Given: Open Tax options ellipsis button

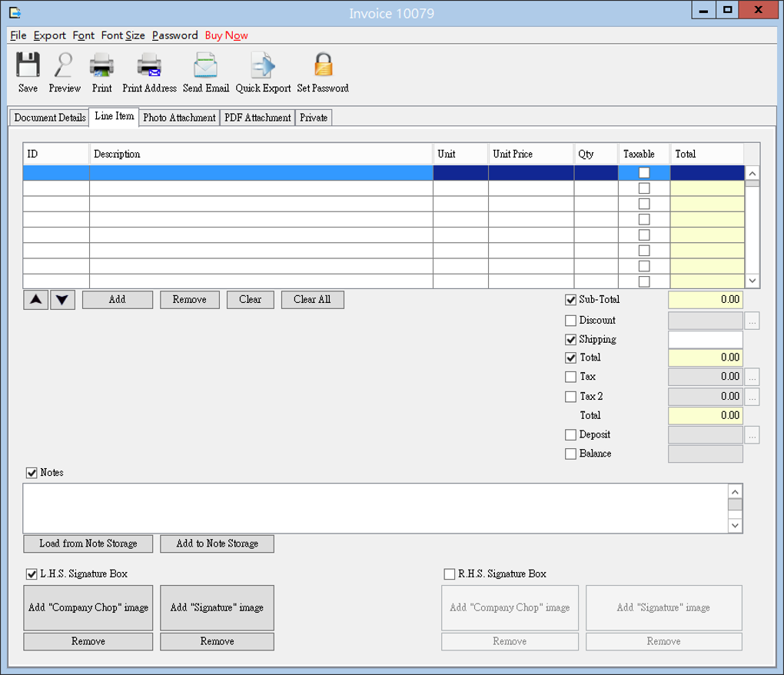Looking at the screenshot, I should click(x=752, y=377).
